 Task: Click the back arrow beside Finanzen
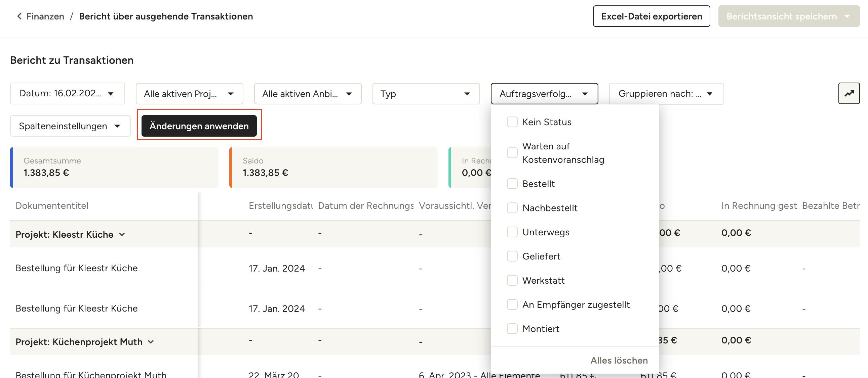pos(19,16)
